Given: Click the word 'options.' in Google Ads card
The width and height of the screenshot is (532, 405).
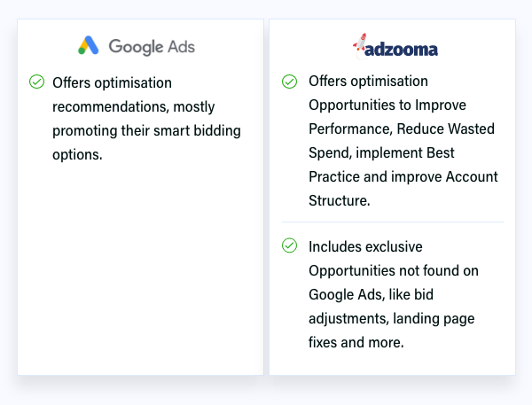Looking at the screenshot, I should (x=77, y=155).
